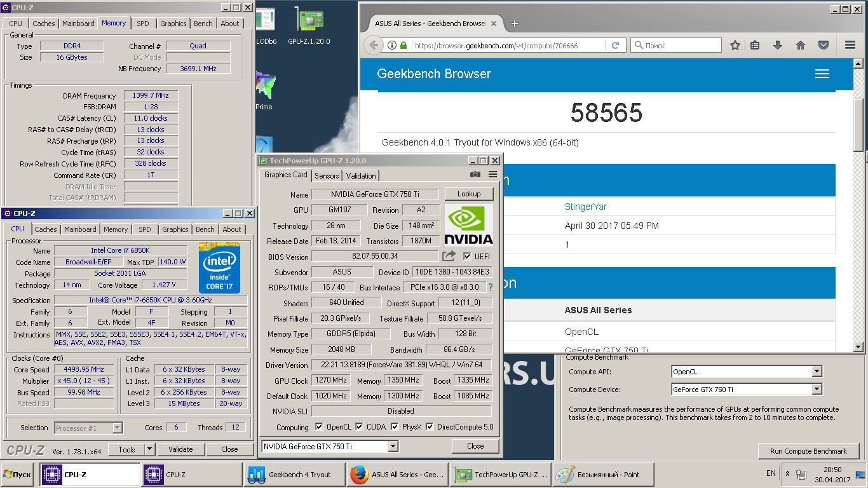This screenshot has width=868, height=488.
Task: Select the Prime desktop icon
Action: 264,91
